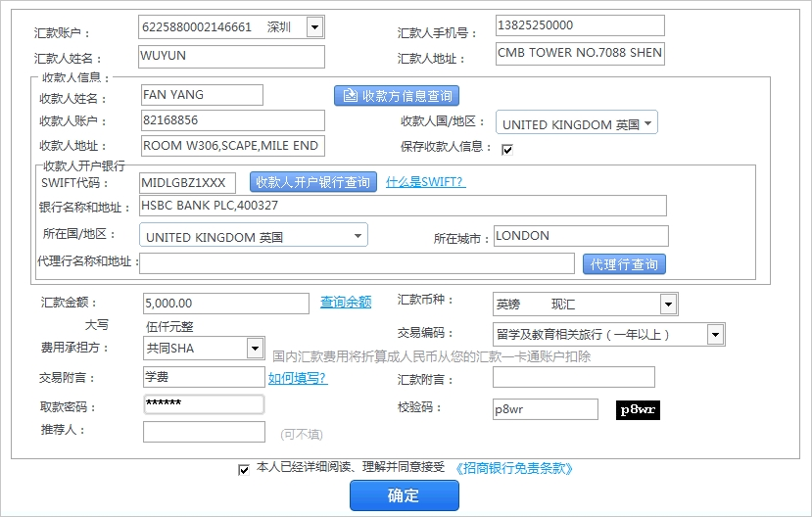This screenshot has height=517, width=812.
Task: Expand the 费用承担方 dropdown
Action: 255,348
